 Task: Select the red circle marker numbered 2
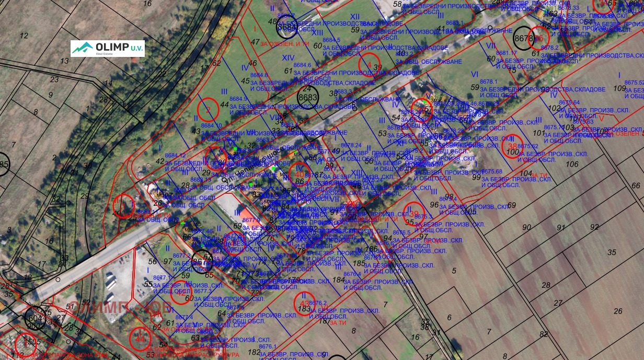(208, 109)
